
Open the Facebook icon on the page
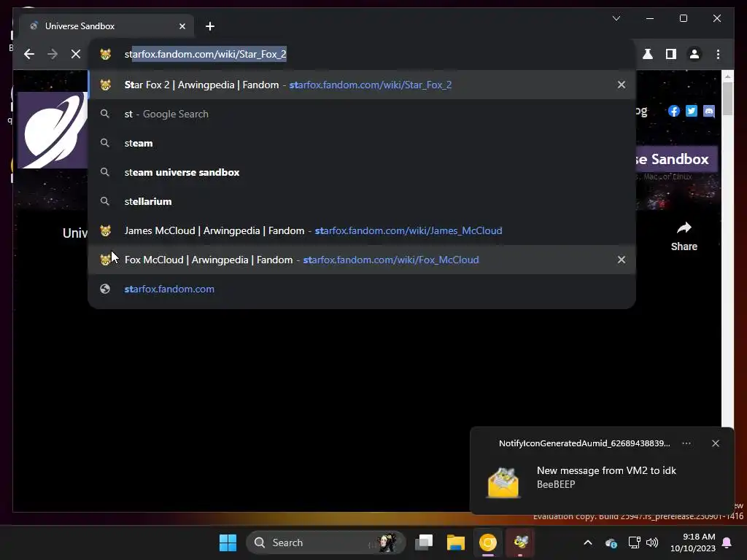click(x=673, y=111)
